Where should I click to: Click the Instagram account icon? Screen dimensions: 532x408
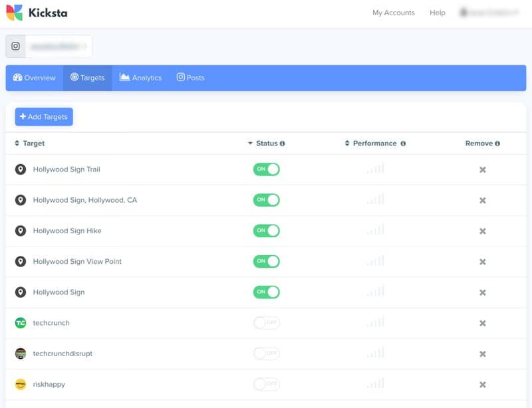(15, 46)
